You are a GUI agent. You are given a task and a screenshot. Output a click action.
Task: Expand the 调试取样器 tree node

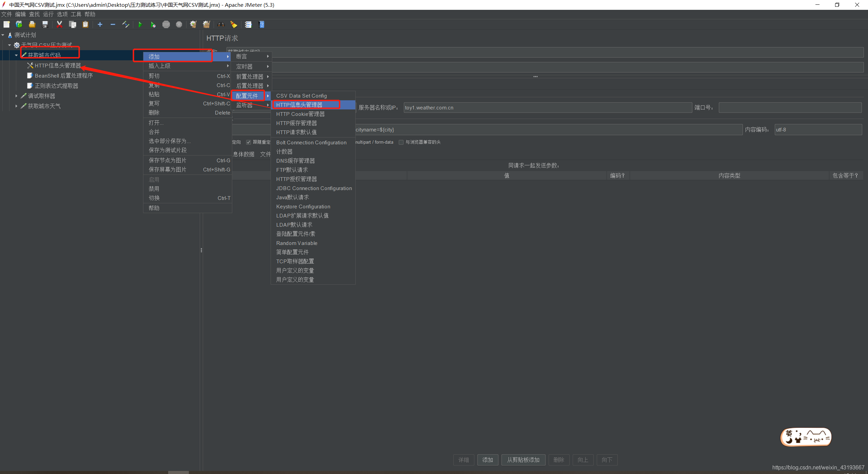pos(16,96)
